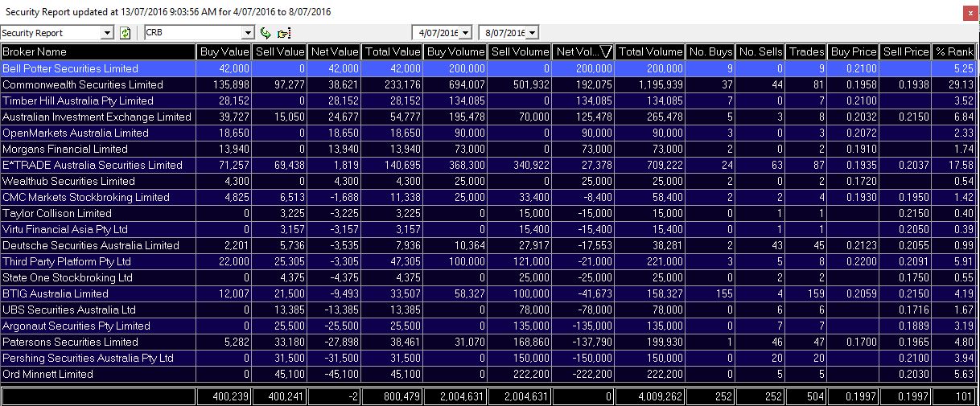This screenshot has height=406, width=980.
Task: Sort by Broker Name column header
Action: click(x=98, y=52)
